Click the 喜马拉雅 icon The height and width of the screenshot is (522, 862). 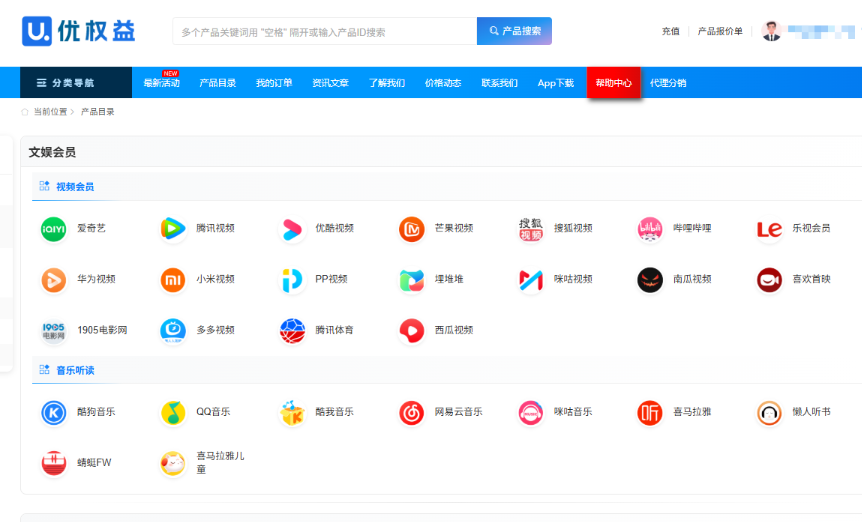coord(650,413)
